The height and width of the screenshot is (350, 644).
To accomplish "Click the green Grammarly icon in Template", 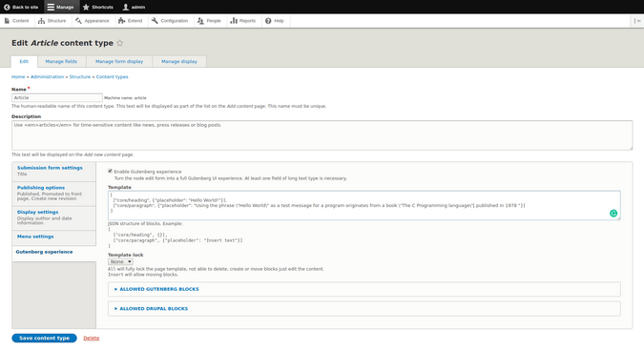I will (x=613, y=213).
